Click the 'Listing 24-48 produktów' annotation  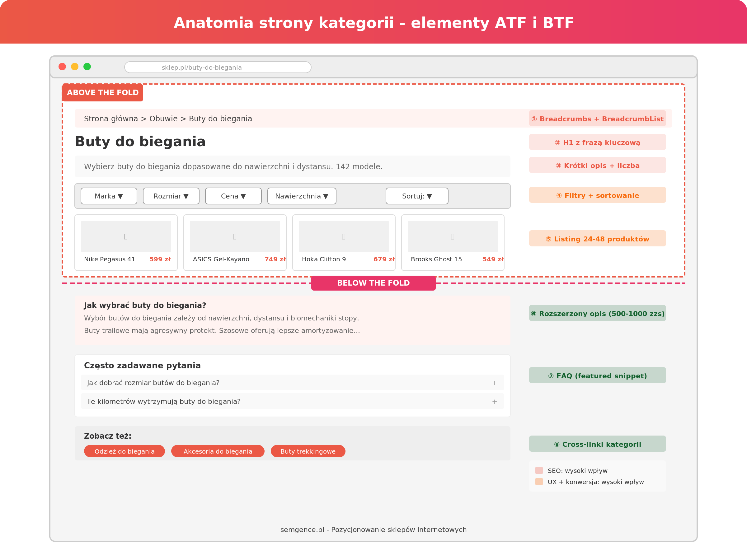(597, 238)
